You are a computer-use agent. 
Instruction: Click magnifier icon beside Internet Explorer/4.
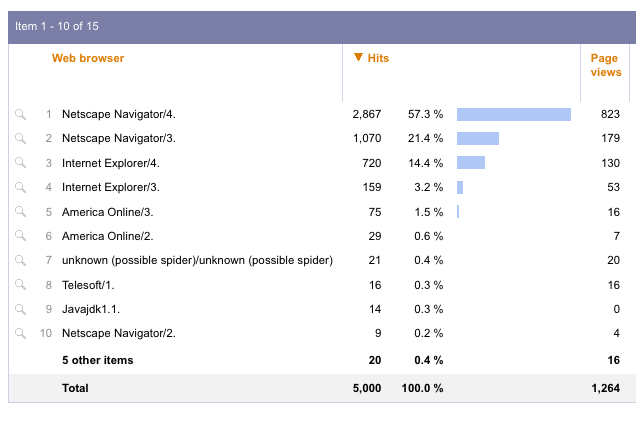click(x=20, y=163)
